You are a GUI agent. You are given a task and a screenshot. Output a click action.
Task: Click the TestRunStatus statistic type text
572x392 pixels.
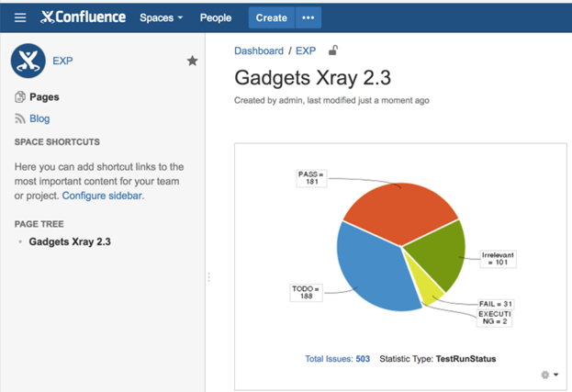pyautogui.click(x=465, y=359)
